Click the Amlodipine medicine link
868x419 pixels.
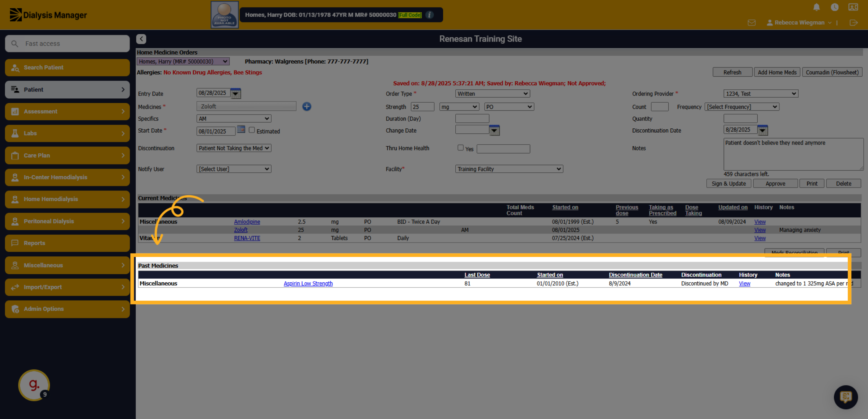click(x=247, y=222)
